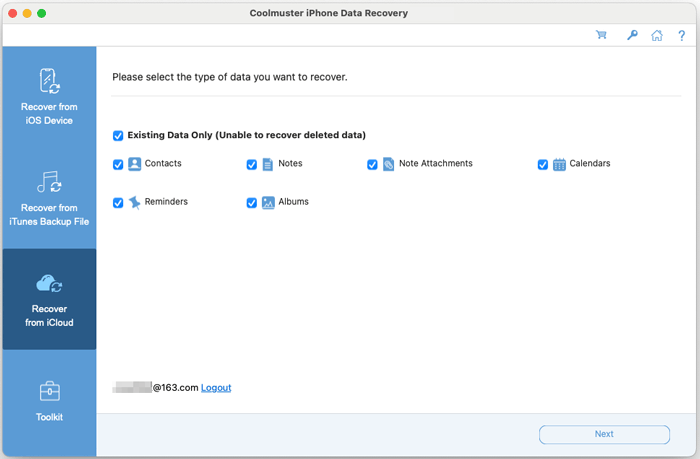Click the Note Attachments label text
Image resolution: width=700 pixels, height=459 pixels.
click(436, 163)
